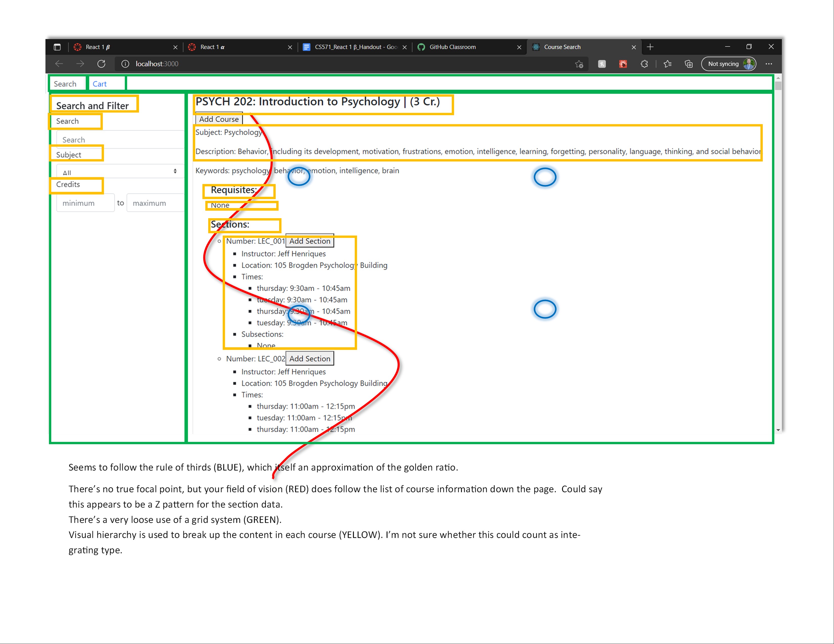Restore down the browser window
The height and width of the screenshot is (644, 834).
coord(749,47)
